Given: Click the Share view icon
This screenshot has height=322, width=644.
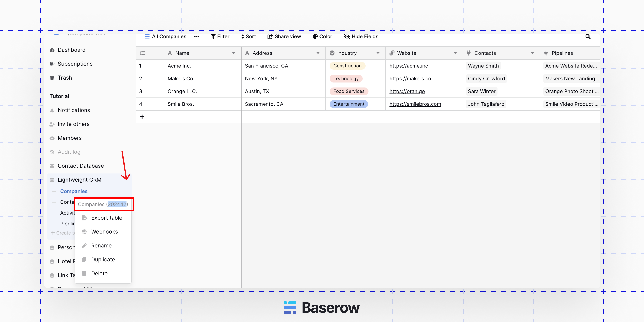Looking at the screenshot, I should (x=270, y=37).
